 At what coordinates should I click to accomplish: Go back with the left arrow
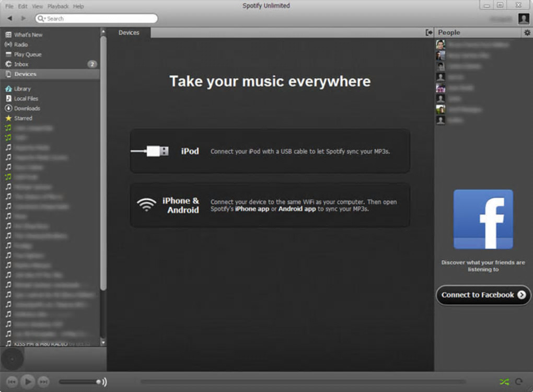coord(10,18)
